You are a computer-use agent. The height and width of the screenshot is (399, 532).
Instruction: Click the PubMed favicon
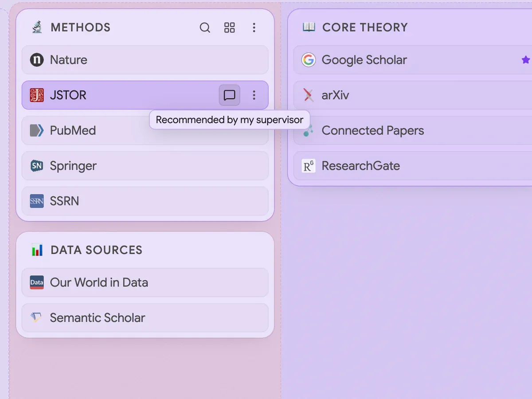37,130
